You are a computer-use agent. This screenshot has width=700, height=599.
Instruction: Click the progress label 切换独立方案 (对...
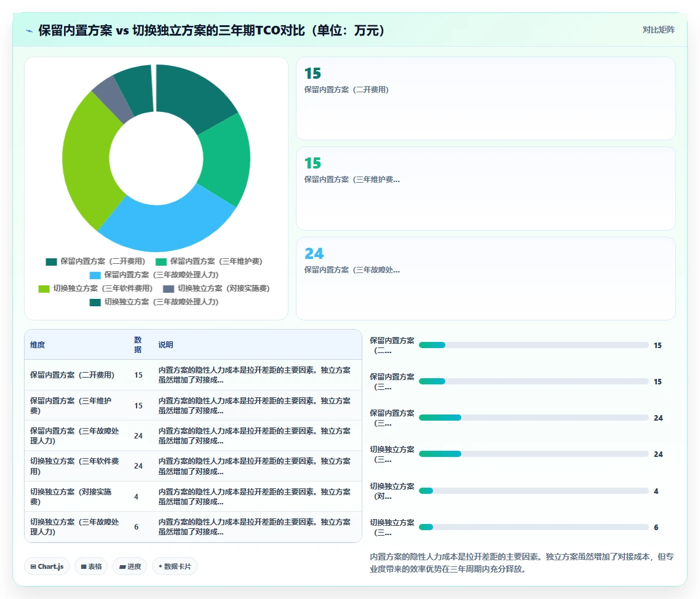392,491
